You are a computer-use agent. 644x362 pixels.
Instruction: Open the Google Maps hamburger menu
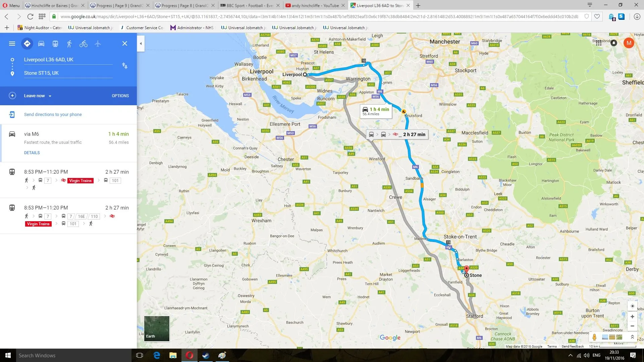coord(12,44)
